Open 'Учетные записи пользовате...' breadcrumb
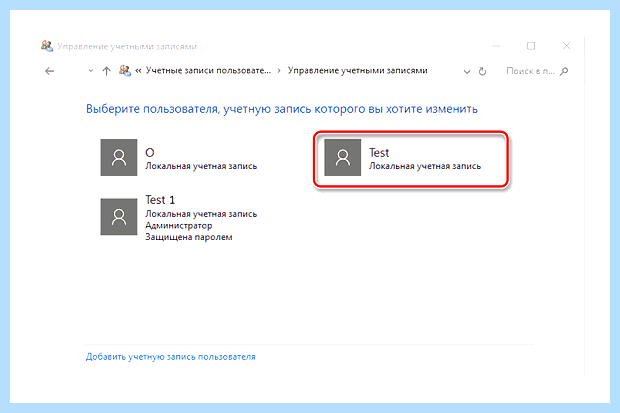The image size is (620, 413). tap(208, 70)
